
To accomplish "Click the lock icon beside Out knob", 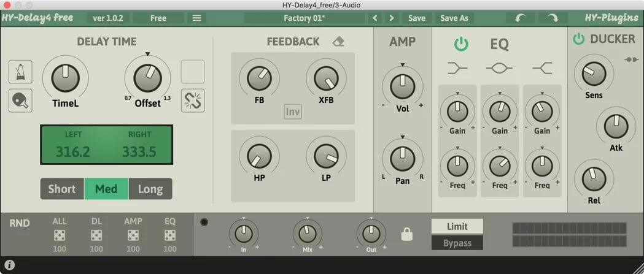I will [x=406, y=234].
